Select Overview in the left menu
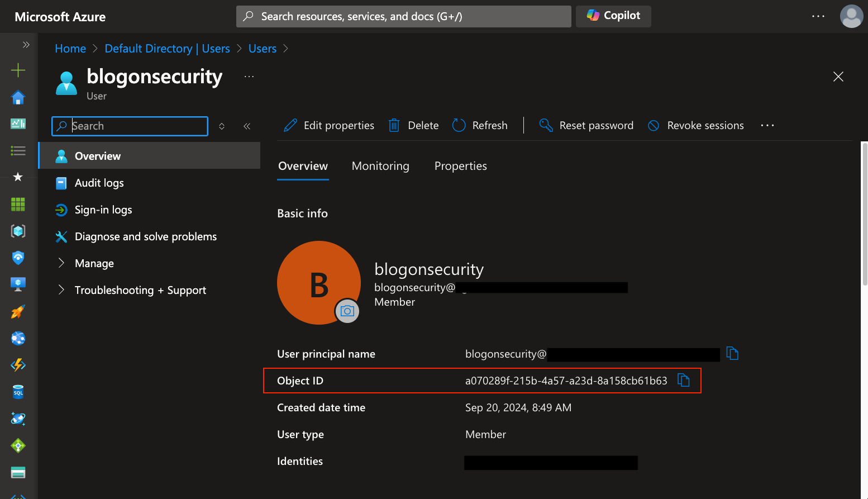This screenshot has height=499, width=868. [x=149, y=156]
